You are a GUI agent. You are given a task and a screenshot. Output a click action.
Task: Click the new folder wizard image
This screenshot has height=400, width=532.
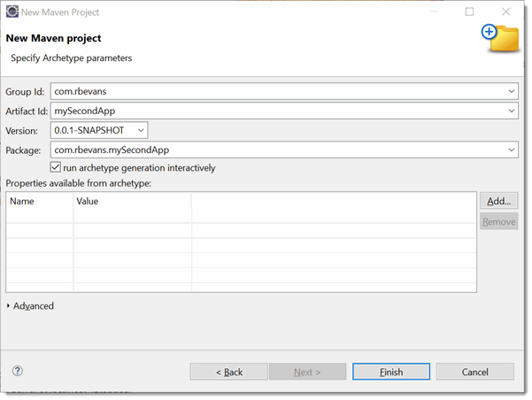point(500,38)
